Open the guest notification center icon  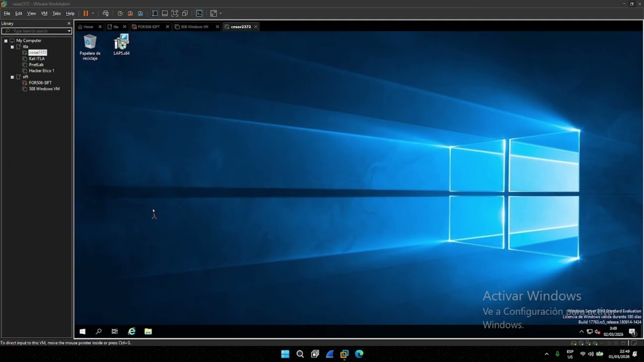tap(632, 332)
